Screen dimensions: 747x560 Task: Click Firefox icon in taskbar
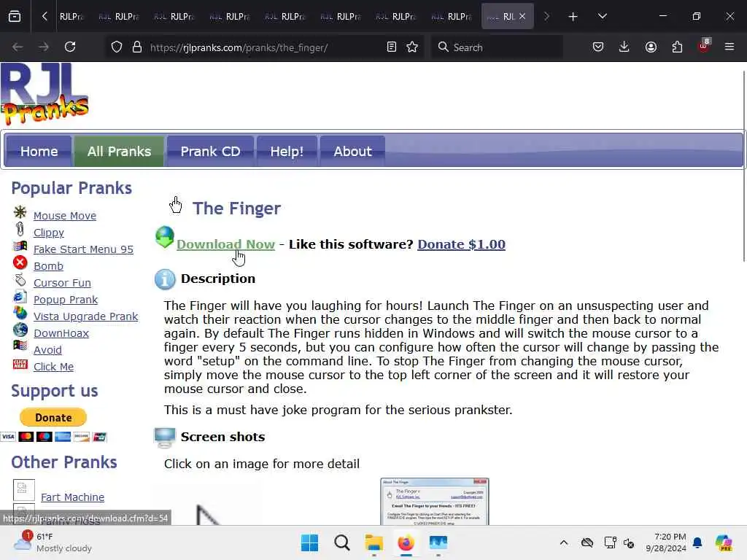click(406, 542)
